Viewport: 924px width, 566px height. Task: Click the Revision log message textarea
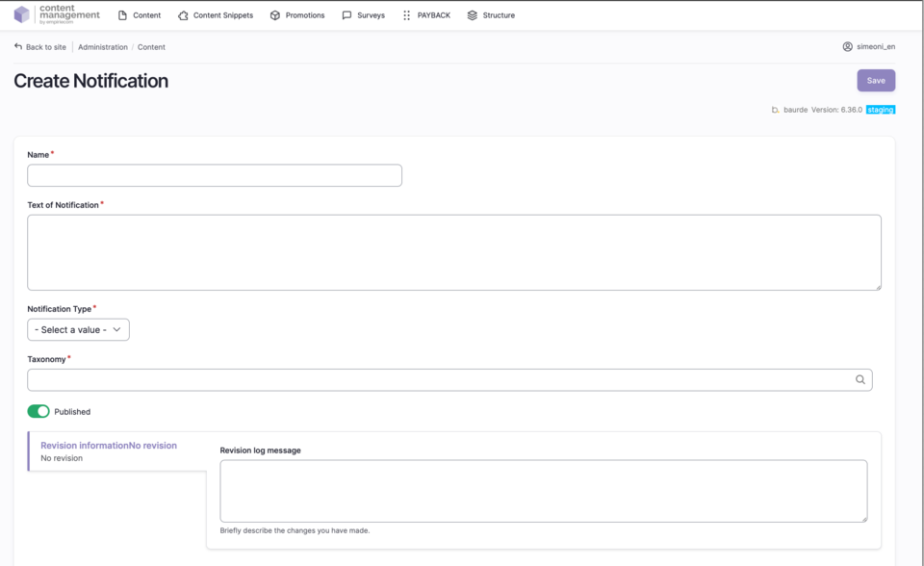coord(544,491)
